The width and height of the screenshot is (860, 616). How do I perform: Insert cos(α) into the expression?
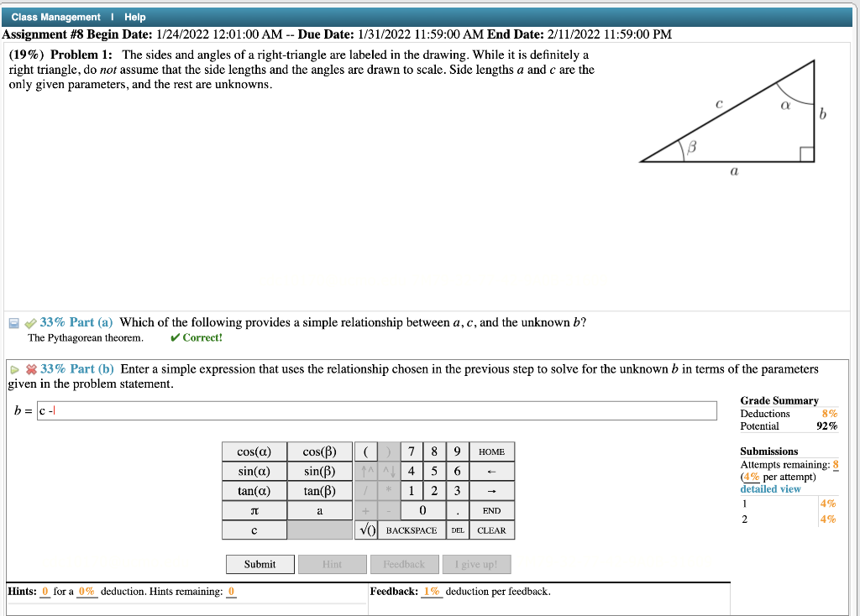pos(254,451)
